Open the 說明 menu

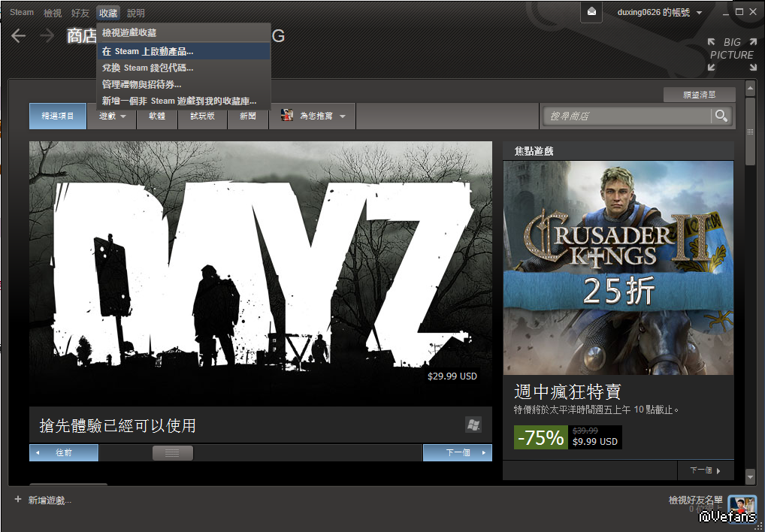click(x=136, y=14)
